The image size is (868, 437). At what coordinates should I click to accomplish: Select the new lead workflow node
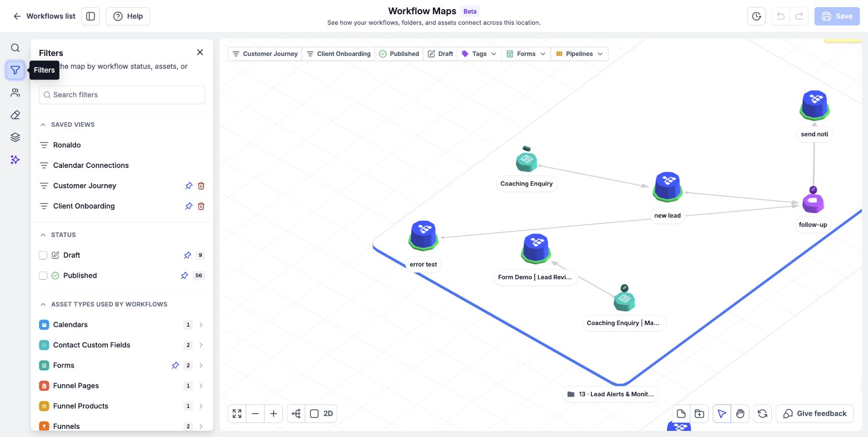668,187
